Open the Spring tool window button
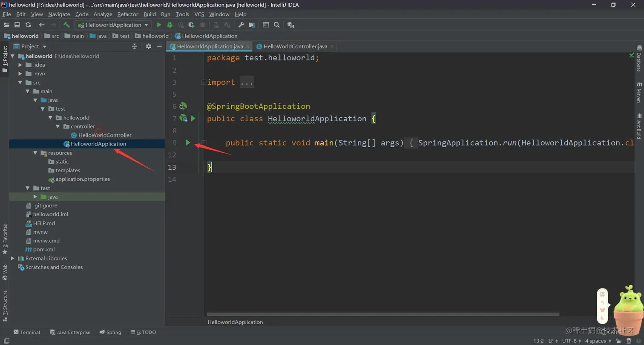This screenshot has width=644, height=345. coord(110,332)
